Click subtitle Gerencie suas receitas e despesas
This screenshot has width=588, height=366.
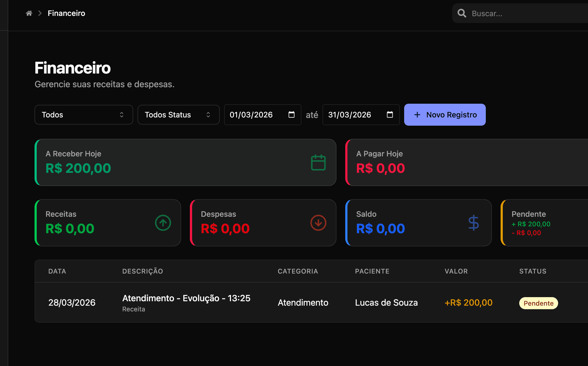pos(105,84)
